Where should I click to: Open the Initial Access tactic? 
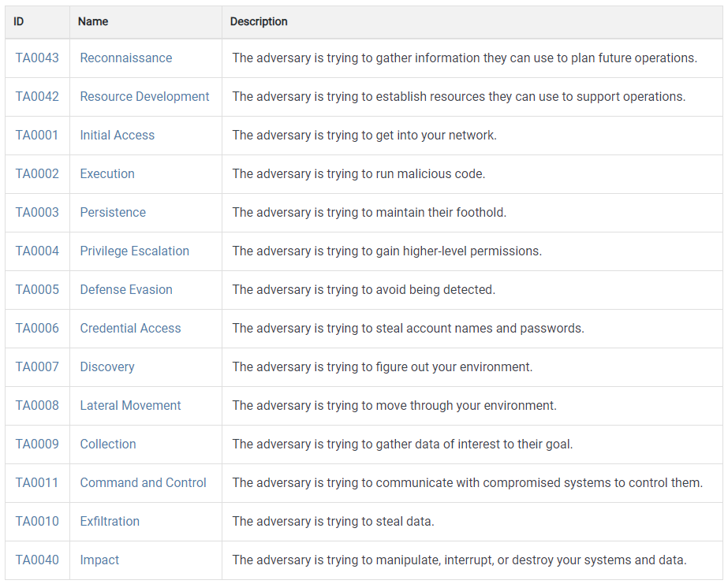point(117,135)
